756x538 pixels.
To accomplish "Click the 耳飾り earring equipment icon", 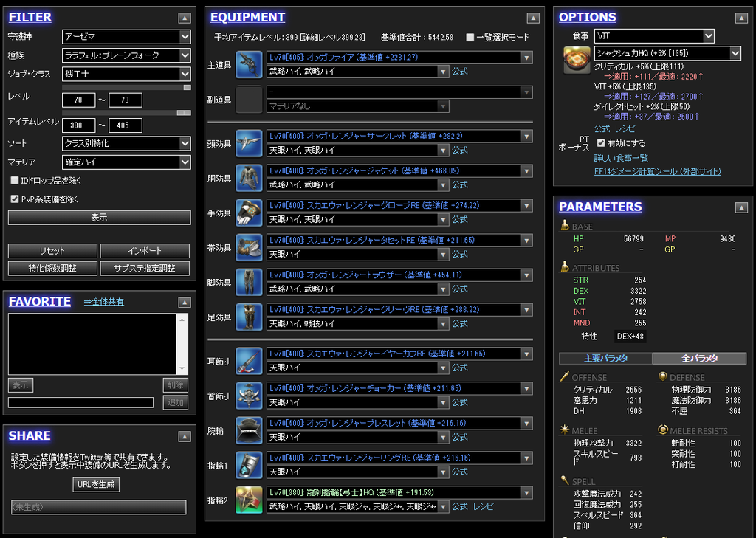I will tap(249, 361).
